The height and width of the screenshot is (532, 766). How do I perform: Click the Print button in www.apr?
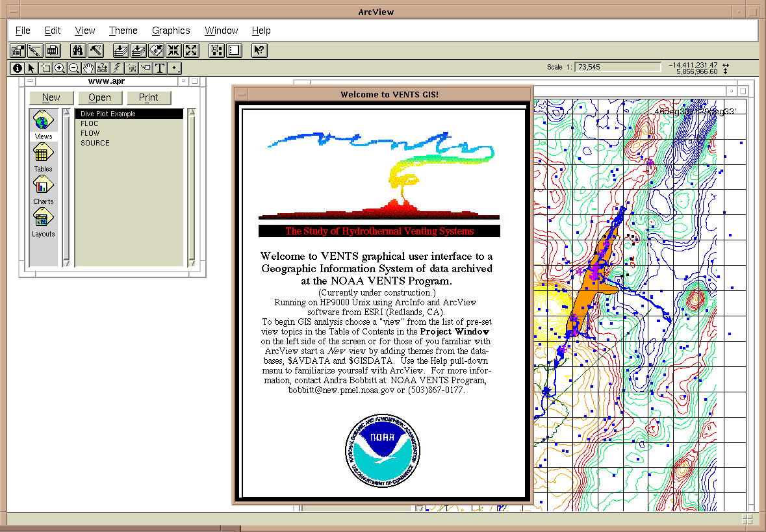point(149,97)
